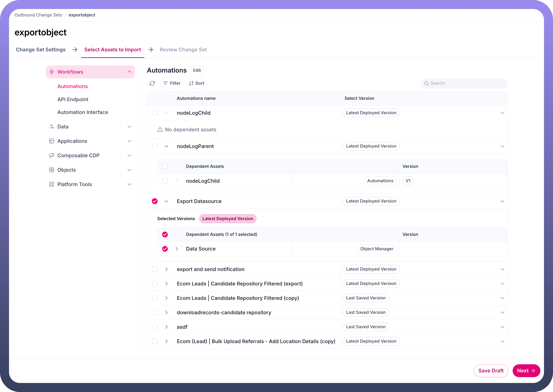The image size is (553, 392).
Task: Open API Endpoint in sidebar
Action: click(x=73, y=99)
